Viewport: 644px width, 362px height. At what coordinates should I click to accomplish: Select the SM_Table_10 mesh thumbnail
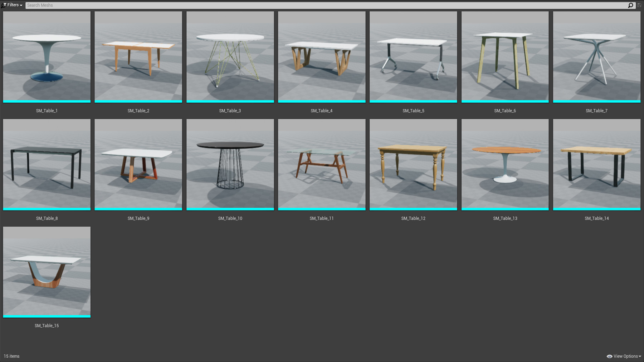pyautogui.click(x=230, y=165)
